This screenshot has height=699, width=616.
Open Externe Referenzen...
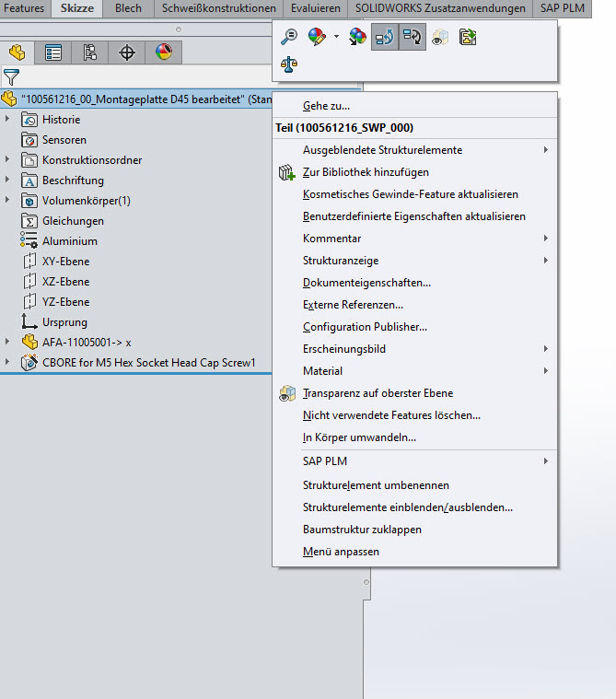pos(414,305)
